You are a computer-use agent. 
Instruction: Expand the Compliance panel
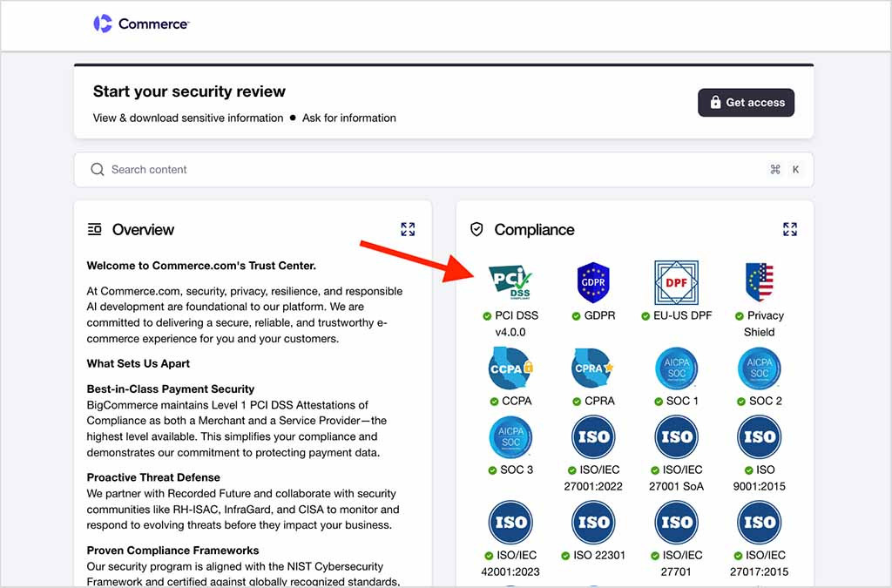789,229
